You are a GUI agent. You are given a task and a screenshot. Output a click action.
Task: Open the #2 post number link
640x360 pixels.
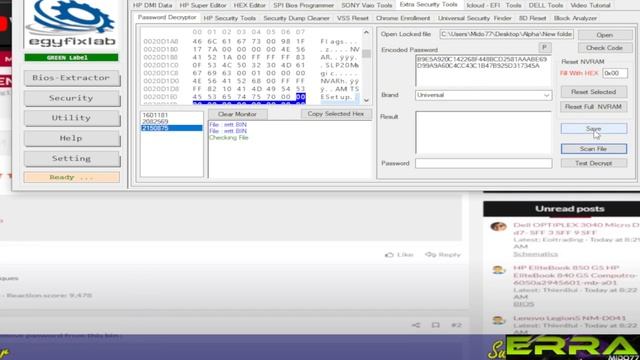click(x=456, y=325)
